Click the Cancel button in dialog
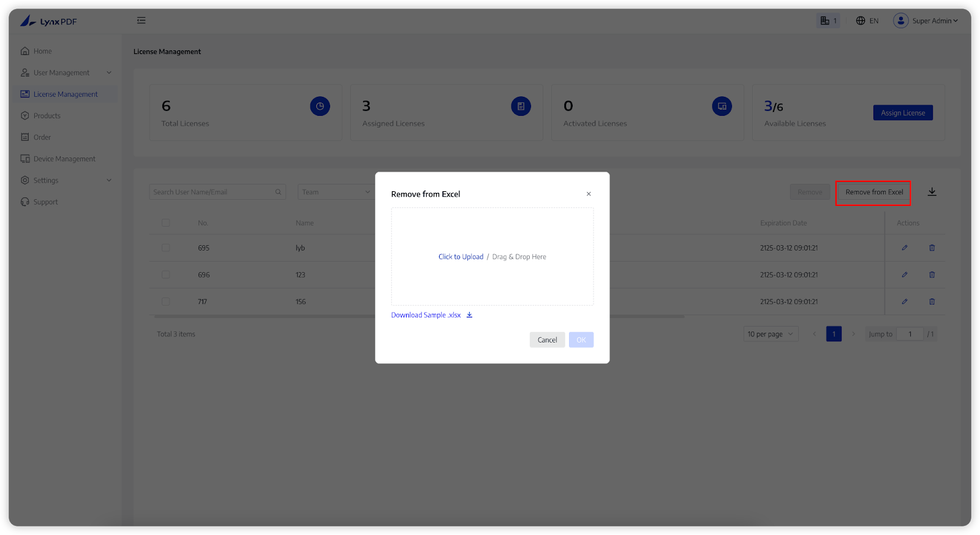 (547, 340)
